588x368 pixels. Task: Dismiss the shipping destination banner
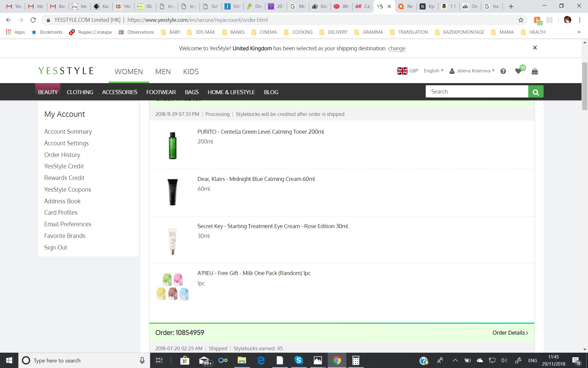(535, 48)
